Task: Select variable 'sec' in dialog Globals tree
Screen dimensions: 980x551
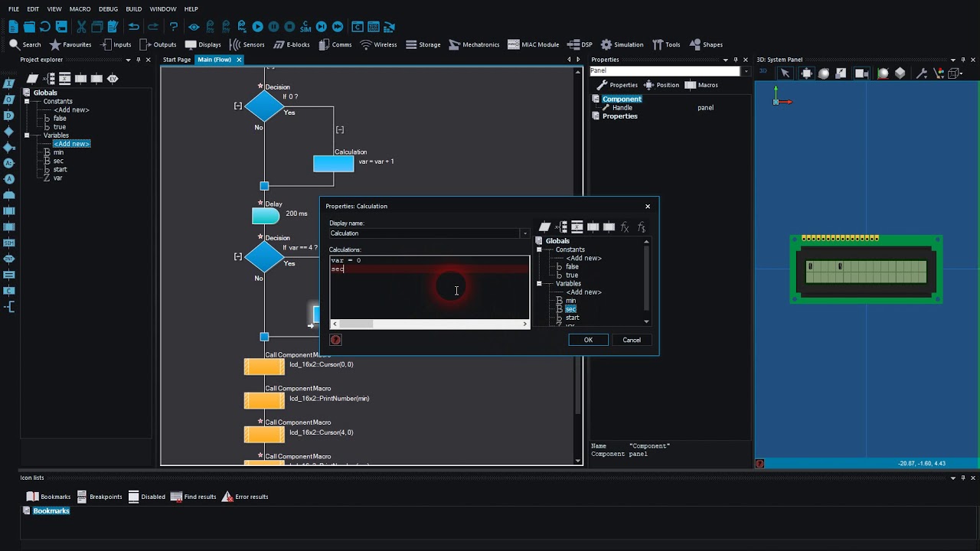Action: pyautogui.click(x=570, y=309)
